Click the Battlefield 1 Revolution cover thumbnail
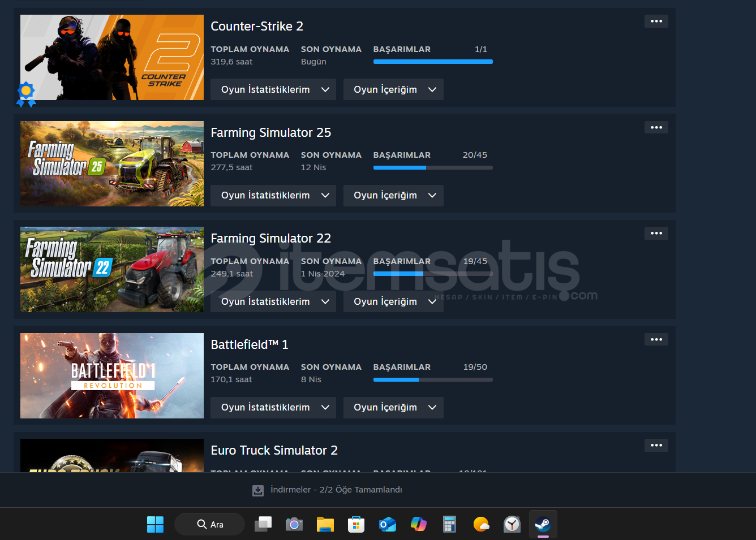 point(112,375)
